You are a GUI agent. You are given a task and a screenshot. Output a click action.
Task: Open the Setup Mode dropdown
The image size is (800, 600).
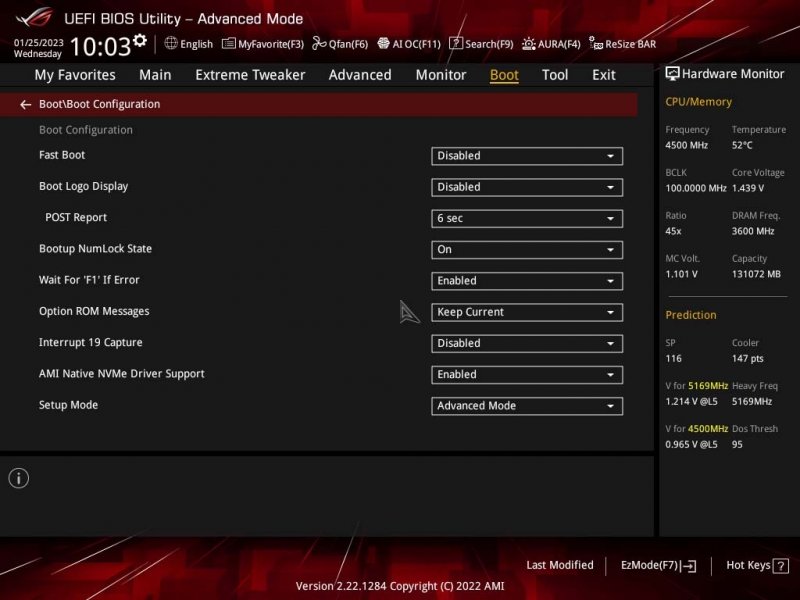click(x=527, y=406)
